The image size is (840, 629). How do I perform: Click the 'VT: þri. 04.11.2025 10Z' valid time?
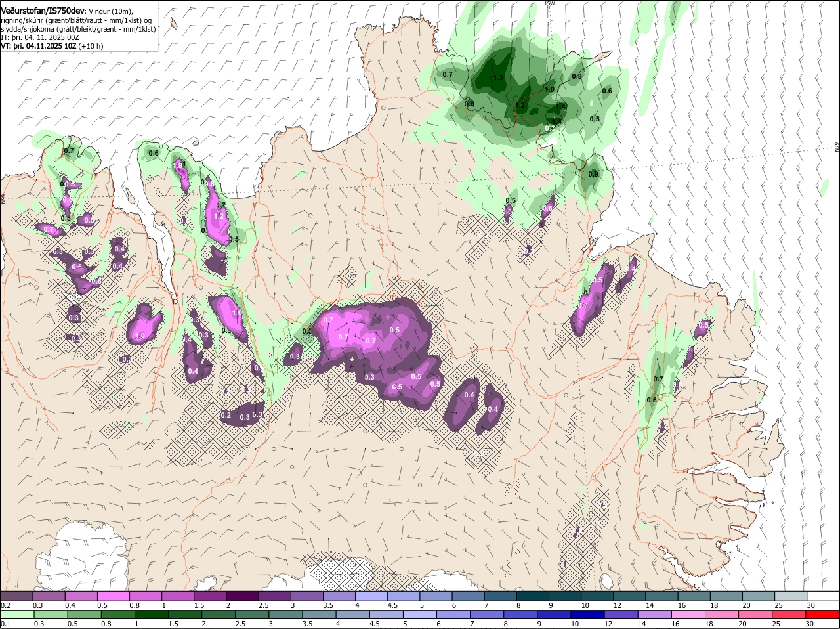tap(38, 46)
